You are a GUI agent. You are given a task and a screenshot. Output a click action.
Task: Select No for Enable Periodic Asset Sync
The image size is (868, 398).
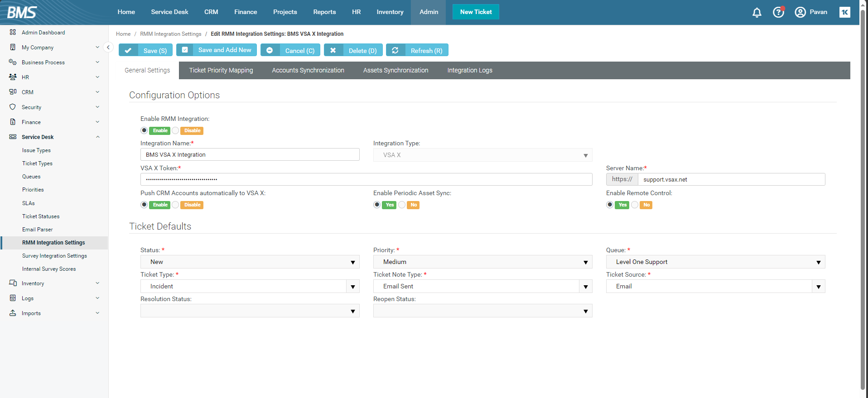(402, 205)
